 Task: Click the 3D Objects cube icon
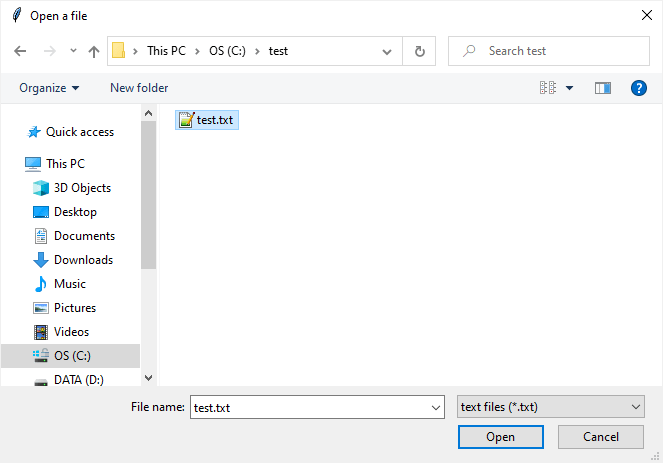[41, 188]
